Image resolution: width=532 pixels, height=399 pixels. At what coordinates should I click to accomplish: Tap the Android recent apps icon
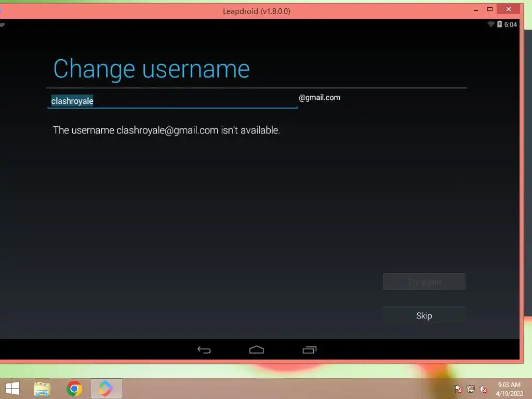pos(310,350)
